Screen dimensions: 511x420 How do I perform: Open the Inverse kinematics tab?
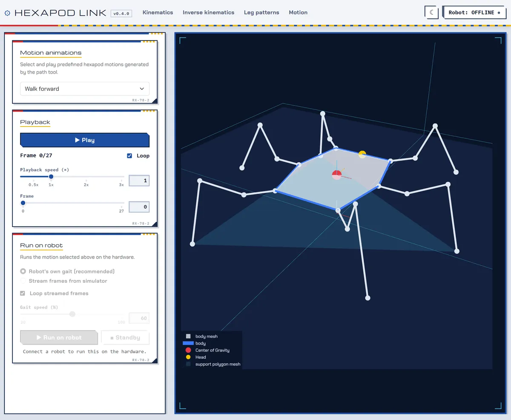tap(209, 12)
